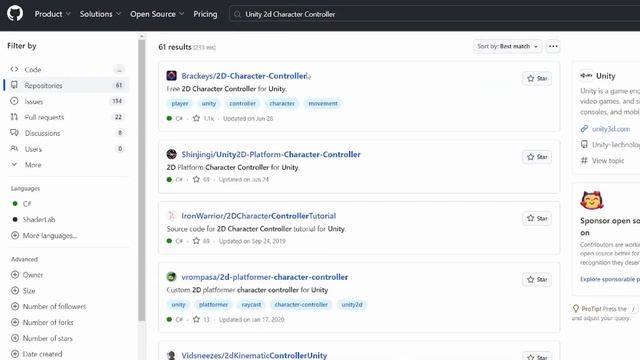Star the Brackeys/2D-Character-Controller repo
Image resolution: width=640 pixels, height=360 pixels.
click(537, 78)
